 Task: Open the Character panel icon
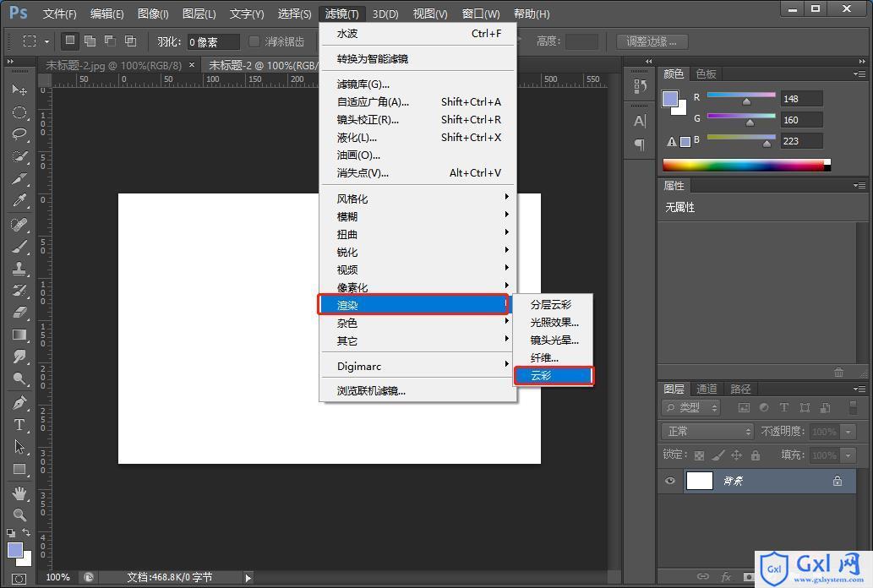coord(640,121)
